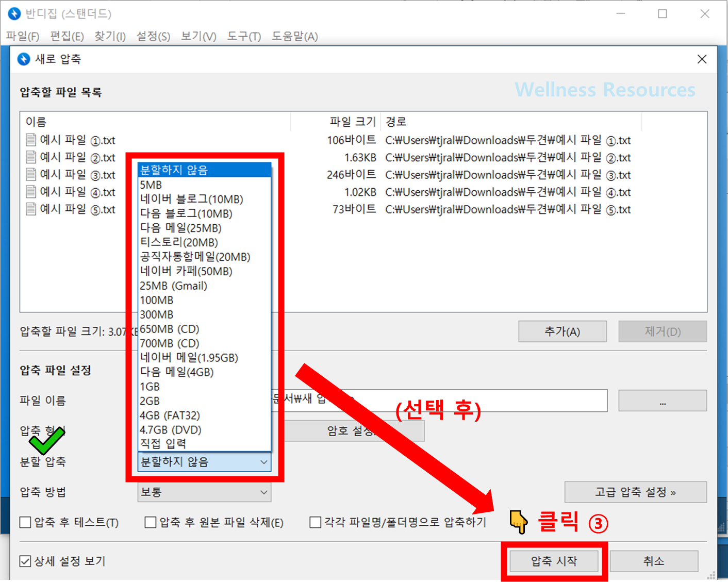Image resolution: width=728 pixels, height=582 pixels.
Task: Open the 도움말(A) menu
Action: pyautogui.click(x=295, y=37)
